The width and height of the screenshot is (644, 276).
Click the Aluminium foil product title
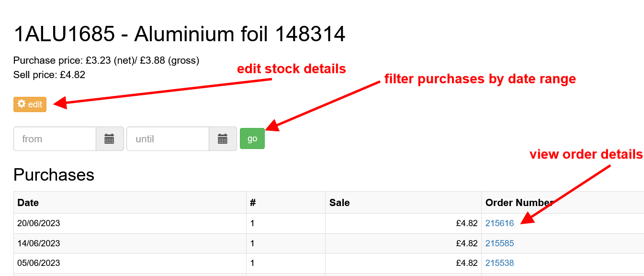180,34
